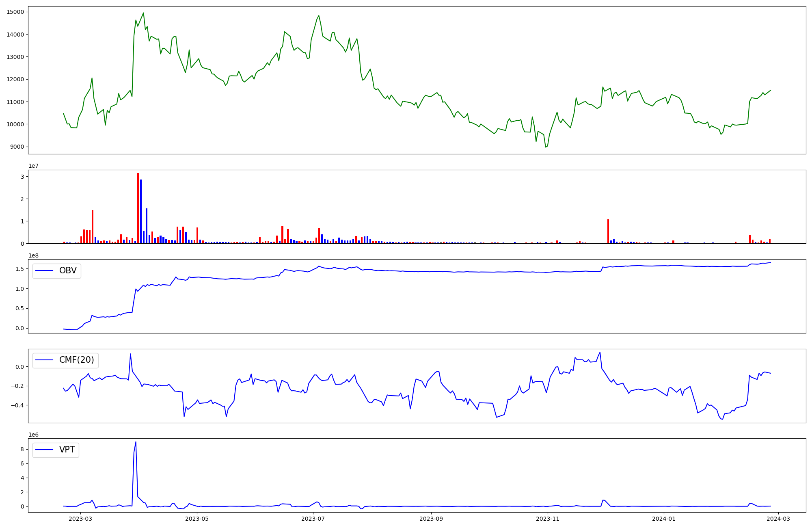812x528 pixels.
Task: Click the VPT legend label
Action: (x=67, y=450)
